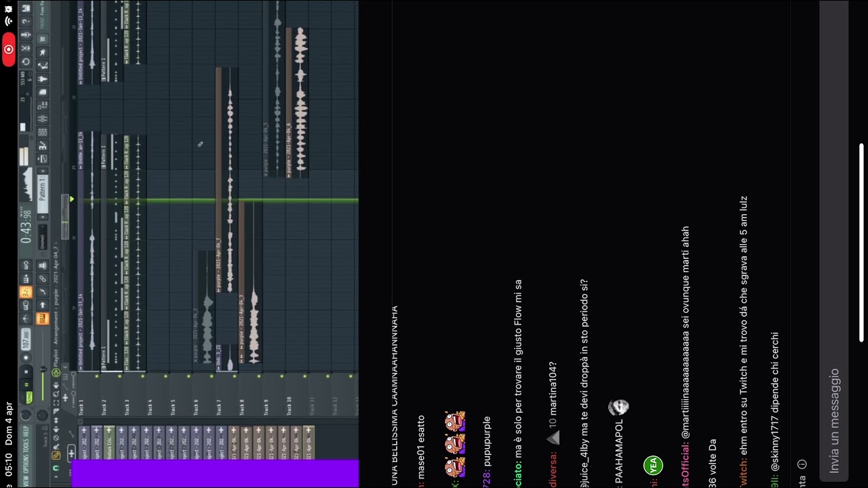Open the TOOLS menu in FL Studio

pyautogui.click(x=25, y=446)
